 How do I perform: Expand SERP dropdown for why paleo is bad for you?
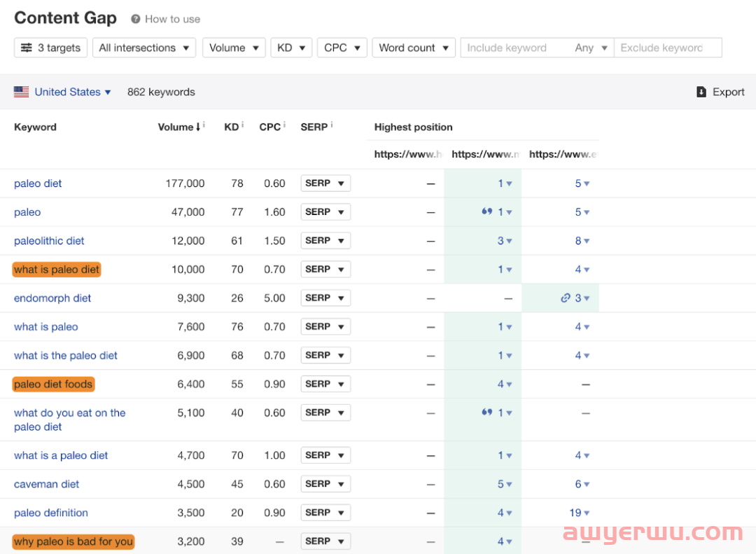[325, 541]
